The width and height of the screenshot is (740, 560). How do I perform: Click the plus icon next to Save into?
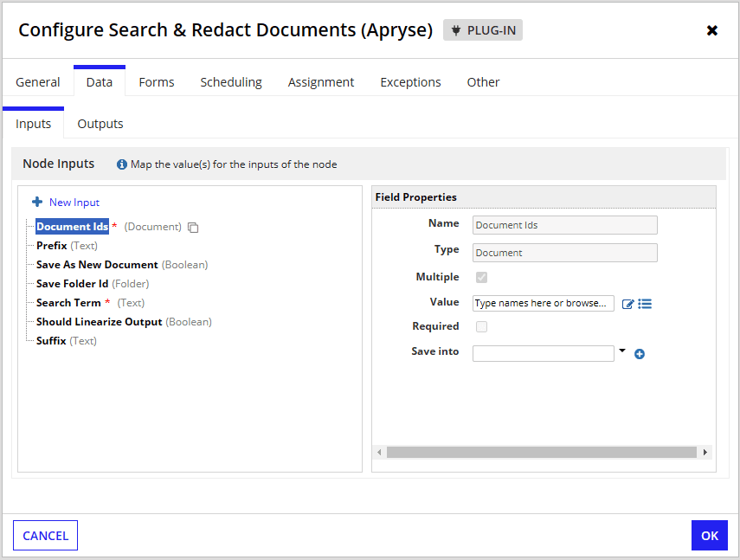(x=640, y=353)
